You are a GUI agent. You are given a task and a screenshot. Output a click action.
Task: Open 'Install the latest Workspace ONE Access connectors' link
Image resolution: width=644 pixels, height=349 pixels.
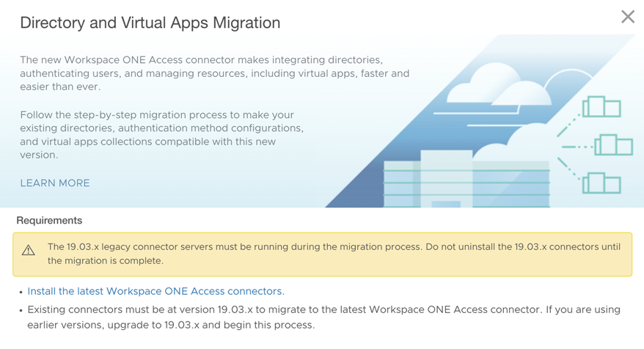pyautogui.click(x=155, y=291)
